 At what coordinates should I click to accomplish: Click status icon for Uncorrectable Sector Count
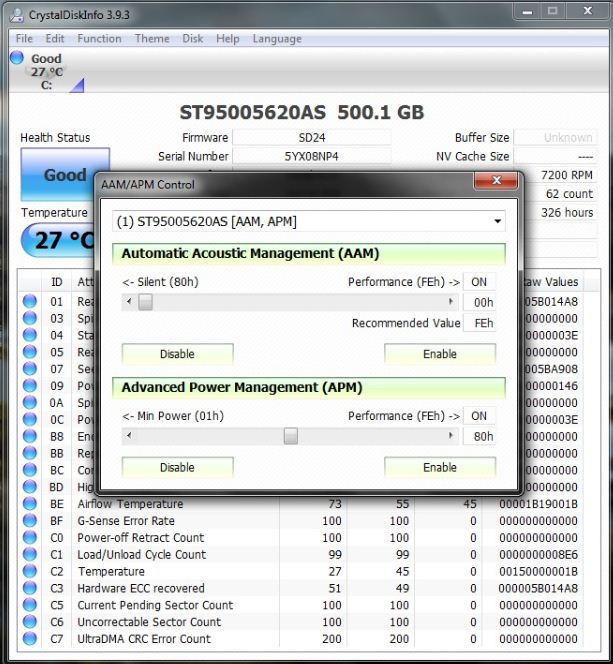point(30,622)
